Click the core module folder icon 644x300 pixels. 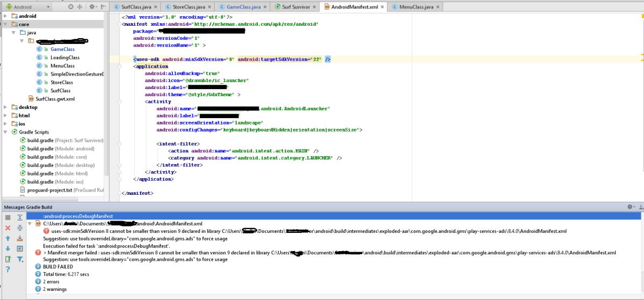[x=14, y=24]
